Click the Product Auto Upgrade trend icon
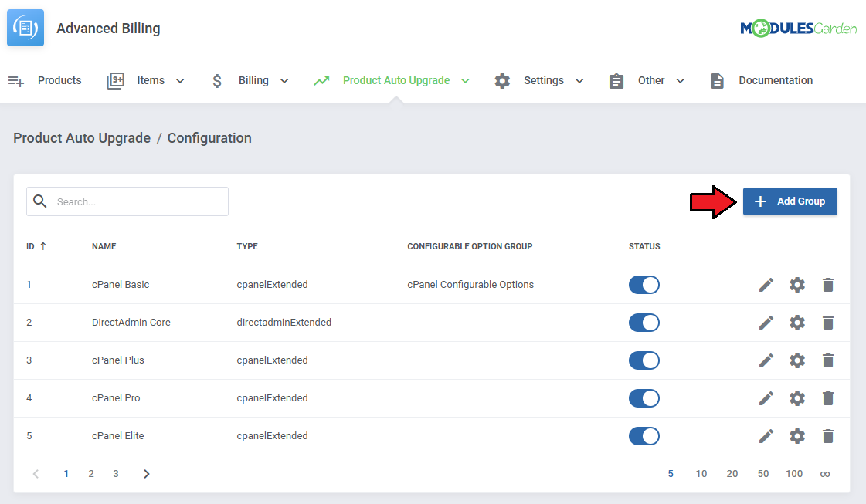The image size is (866, 504). 321,81
